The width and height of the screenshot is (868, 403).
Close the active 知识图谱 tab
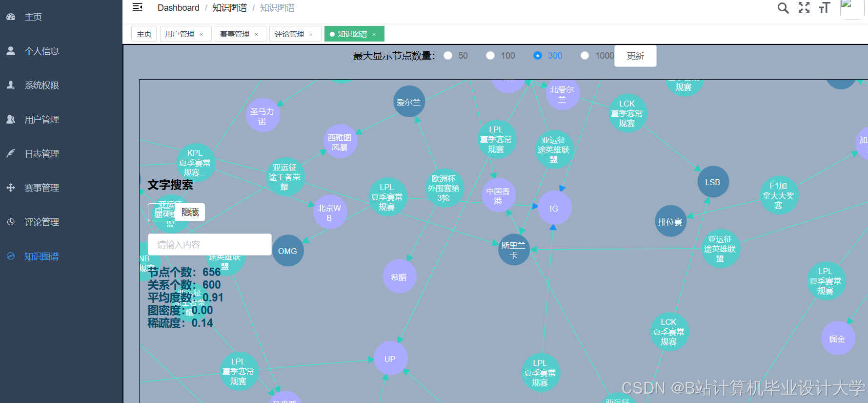click(374, 34)
